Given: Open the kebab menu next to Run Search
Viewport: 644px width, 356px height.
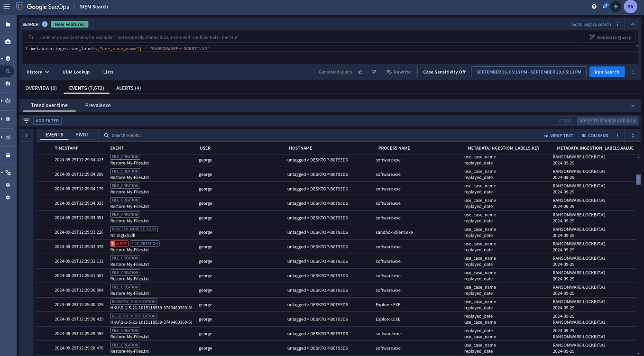Looking at the screenshot, I should [x=633, y=72].
